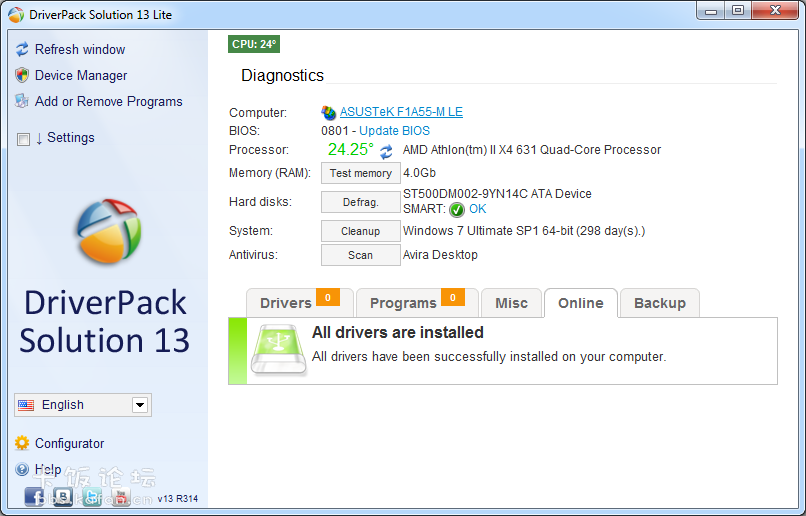This screenshot has height=516, width=806.
Task: Click the DriverPack title bar icon
Action: [16, 14]
